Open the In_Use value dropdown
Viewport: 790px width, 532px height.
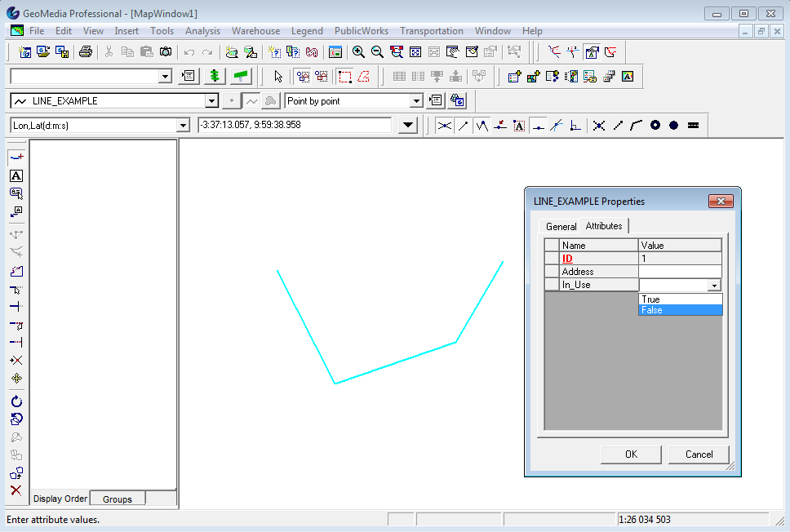tap(713, 285)
